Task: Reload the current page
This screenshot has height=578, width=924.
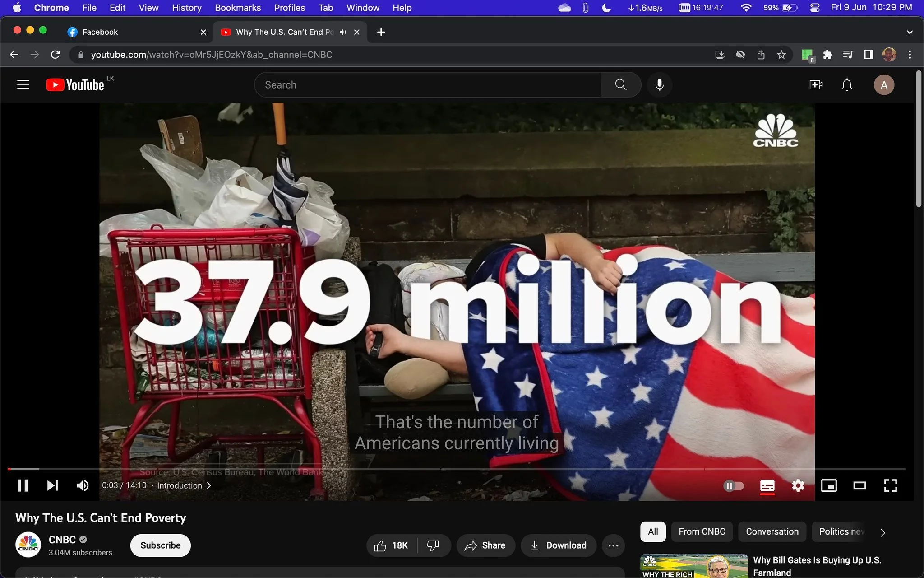Action: point(55,55)
